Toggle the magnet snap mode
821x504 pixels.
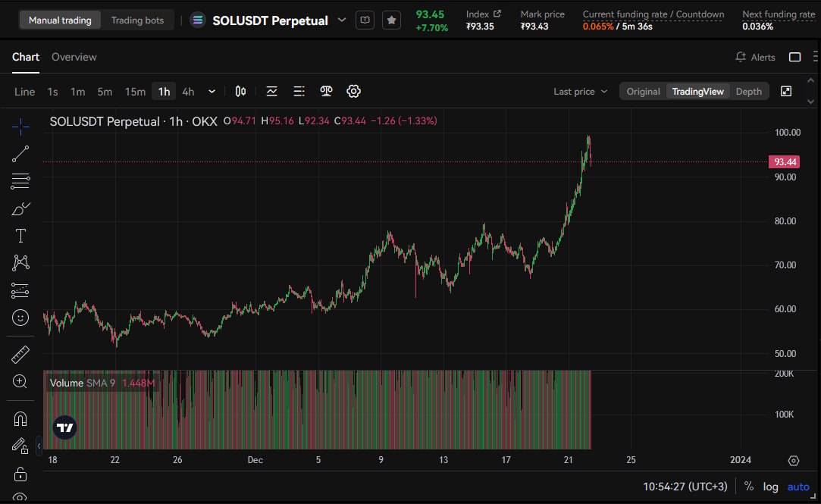[x=20, y=418]
